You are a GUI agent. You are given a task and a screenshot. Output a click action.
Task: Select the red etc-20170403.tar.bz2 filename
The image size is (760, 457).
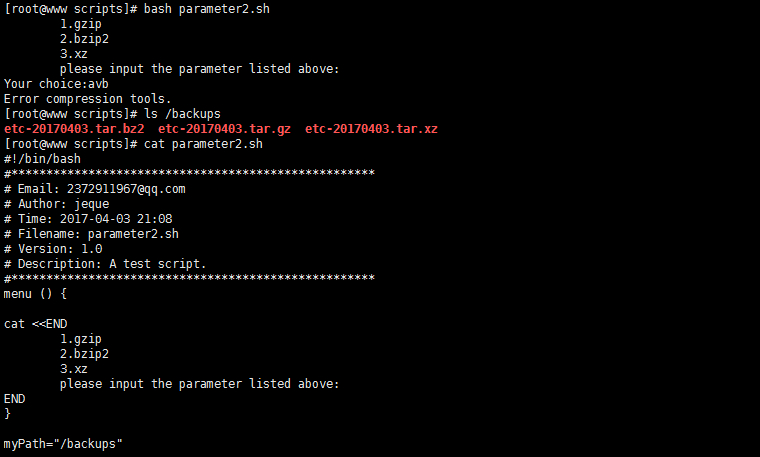click(x=74, y=129)
